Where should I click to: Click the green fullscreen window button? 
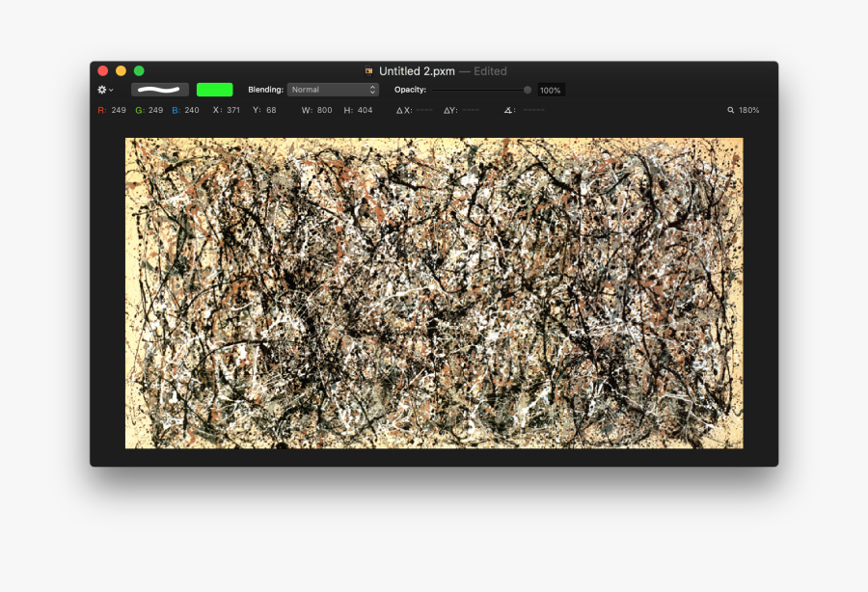(139, 70)
